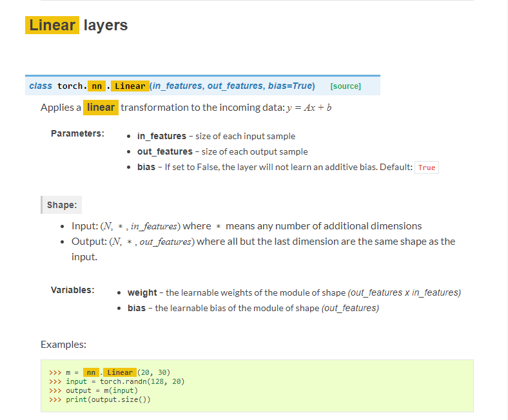
Task: Click the formula y = Ax + b
Action: [309, 108]
